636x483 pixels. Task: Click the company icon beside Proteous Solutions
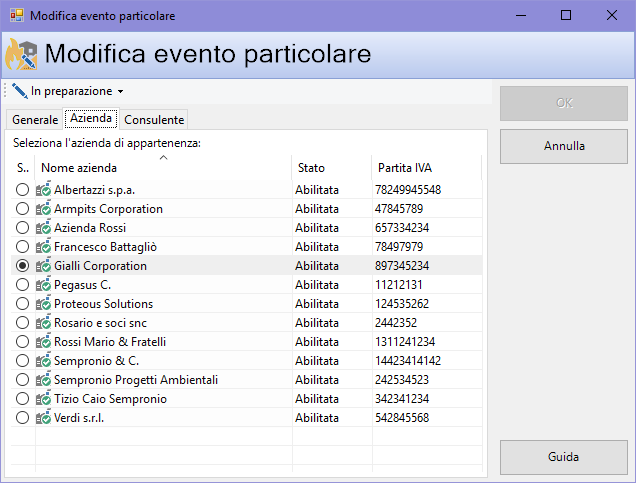43,304
